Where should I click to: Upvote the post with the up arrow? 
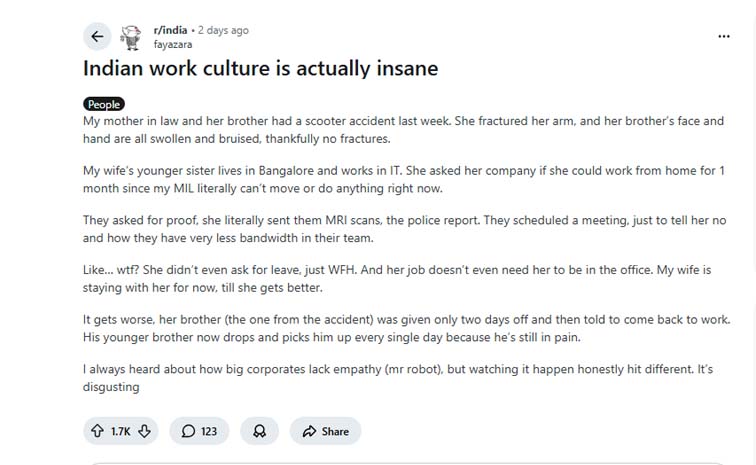pyautogui.click(x=97, y=431)
